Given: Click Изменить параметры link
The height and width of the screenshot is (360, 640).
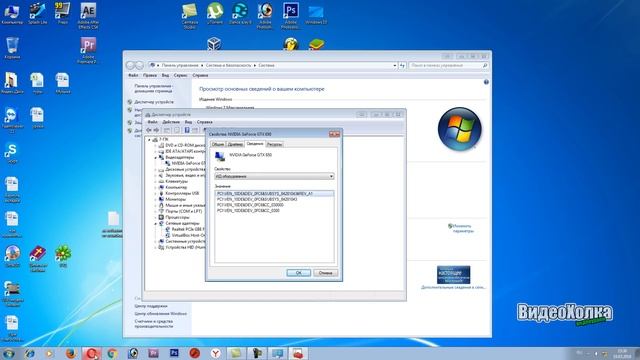Looking at the screenshot, I should 462,228.
